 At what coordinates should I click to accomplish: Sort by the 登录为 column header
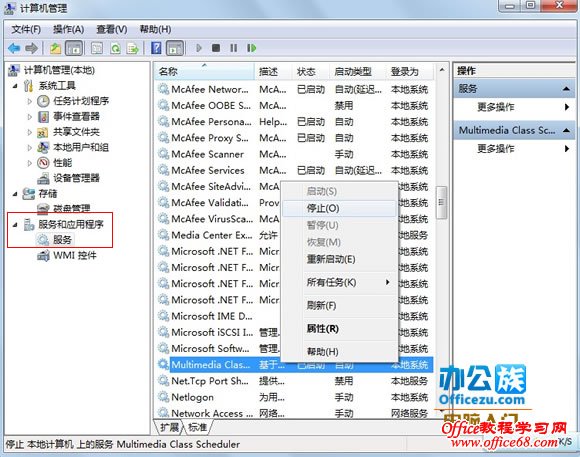coord(410,71)
